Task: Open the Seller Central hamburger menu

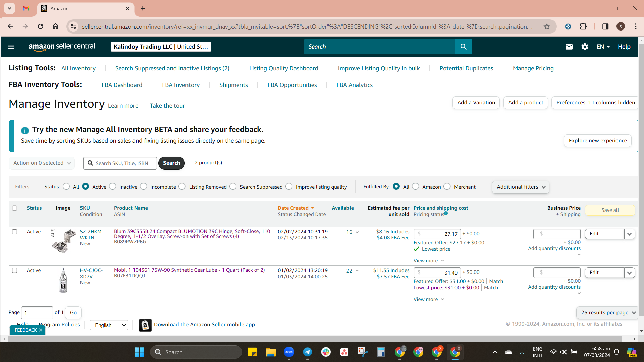Action: click(11, 47)
